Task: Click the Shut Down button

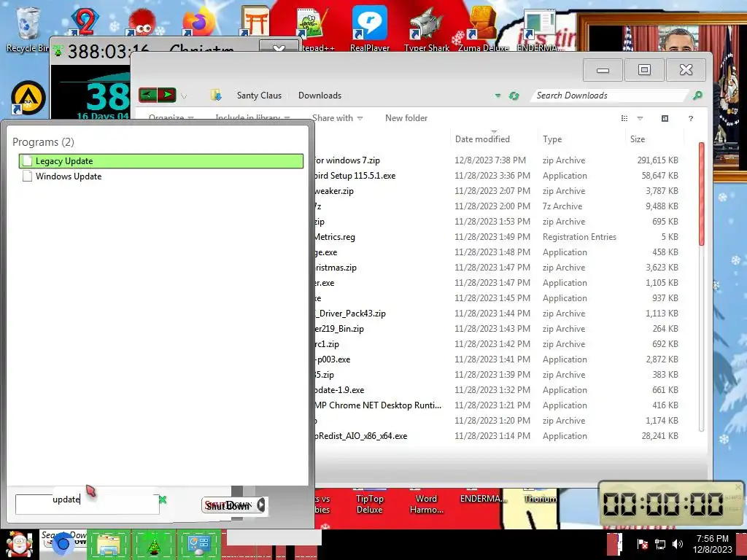Action: [228, 505]
